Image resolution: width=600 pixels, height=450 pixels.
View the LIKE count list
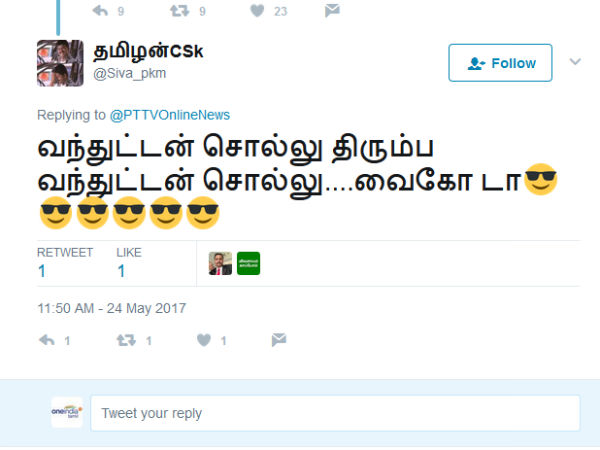pos(129,263)
